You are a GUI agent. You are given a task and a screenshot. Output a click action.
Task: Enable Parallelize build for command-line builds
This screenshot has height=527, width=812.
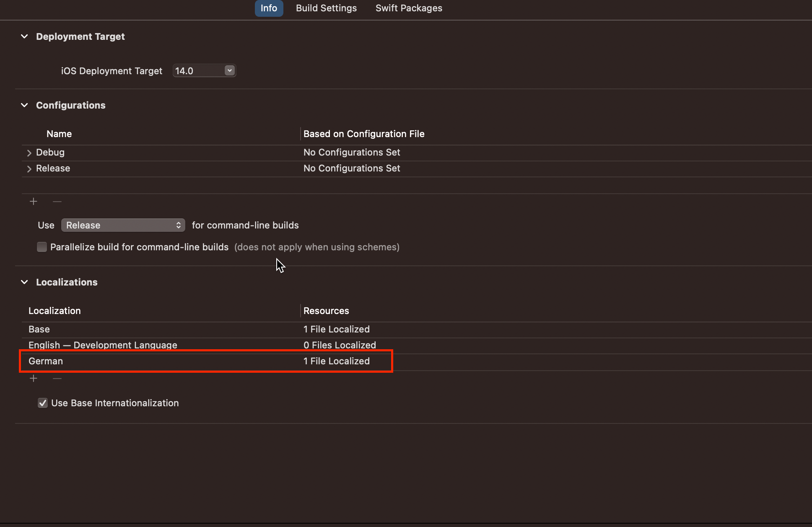click(x=42, y=247)
